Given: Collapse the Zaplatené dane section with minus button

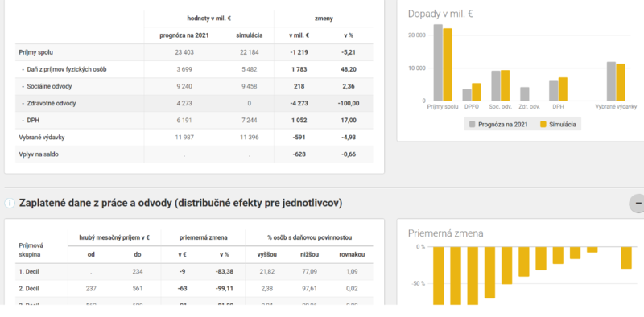Looking at the screenshot, I should [638, 203].
